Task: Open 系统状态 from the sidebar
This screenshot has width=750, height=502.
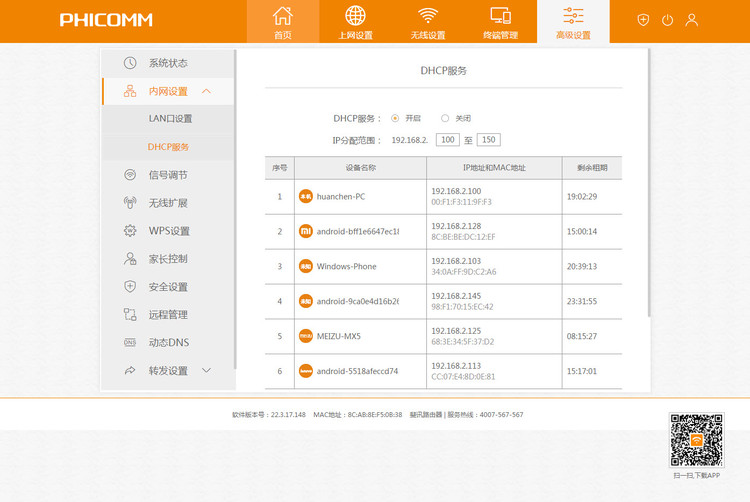Action: click(x=167, y=63)
